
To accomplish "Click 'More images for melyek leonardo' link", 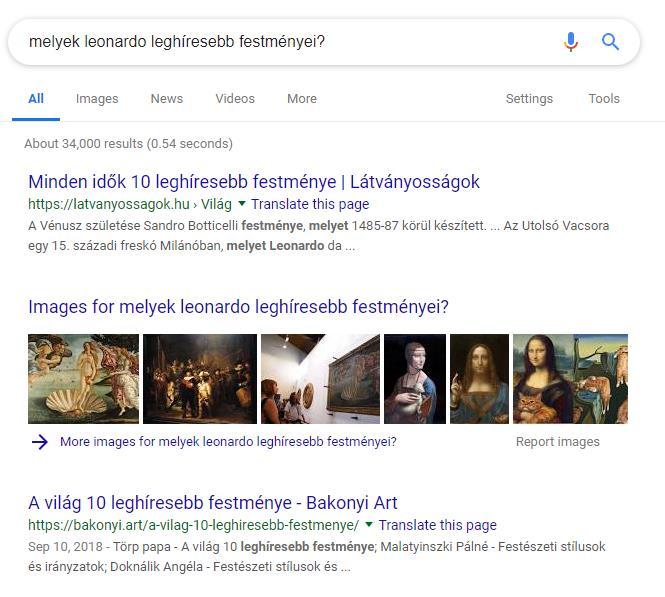I will [228, 442].
